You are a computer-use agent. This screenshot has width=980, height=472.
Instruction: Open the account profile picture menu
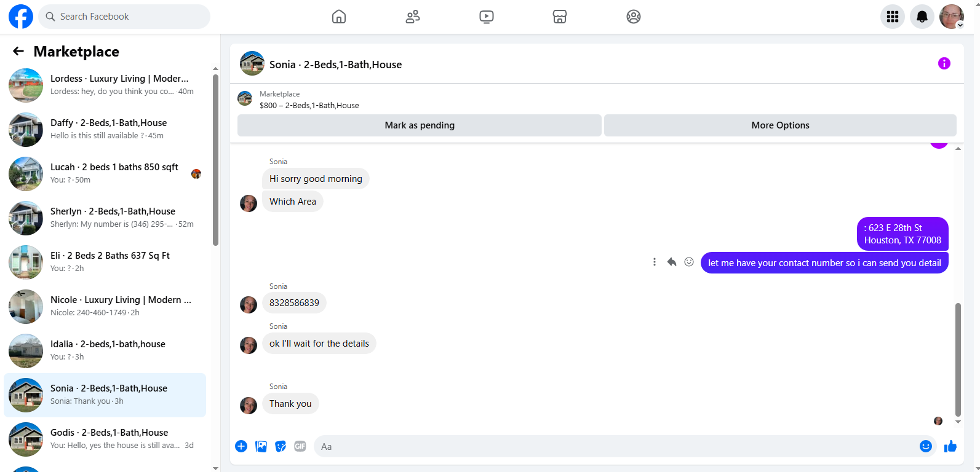click(x=952, y=17)
